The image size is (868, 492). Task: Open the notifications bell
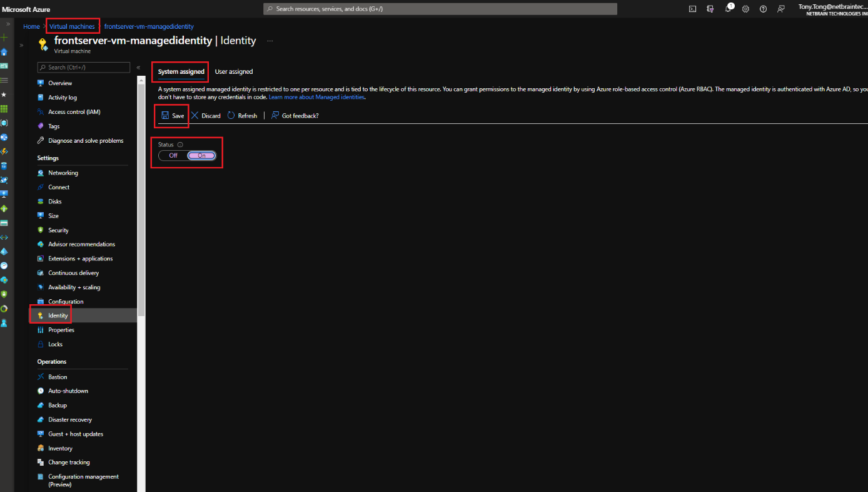728,9
